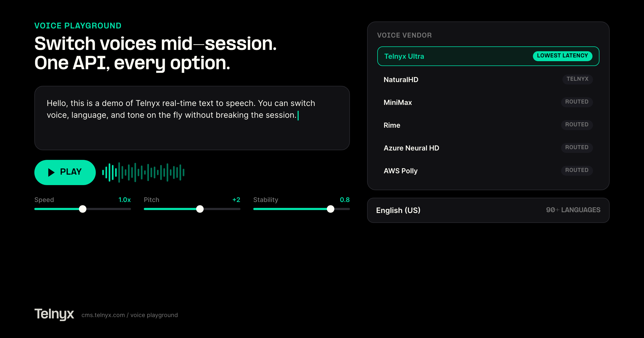This screenshot has height=338, width=644.
Task: Click the Speed value 1.0x
Action: [125, 200]
